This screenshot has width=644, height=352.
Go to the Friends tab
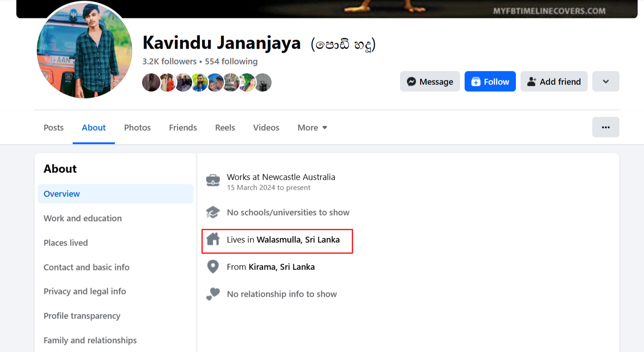tap(183, 127)
